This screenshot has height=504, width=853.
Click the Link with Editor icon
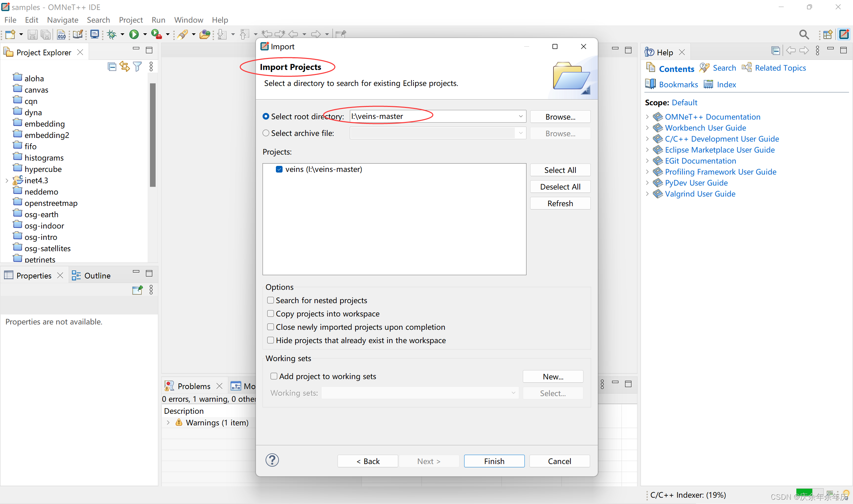[124, 67]
